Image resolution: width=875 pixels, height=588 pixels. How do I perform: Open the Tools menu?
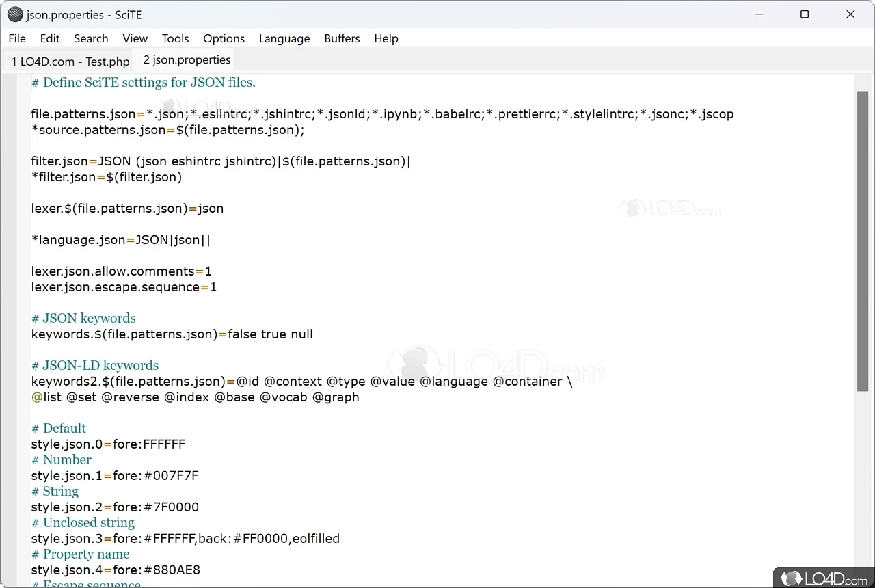coord(175,38)
